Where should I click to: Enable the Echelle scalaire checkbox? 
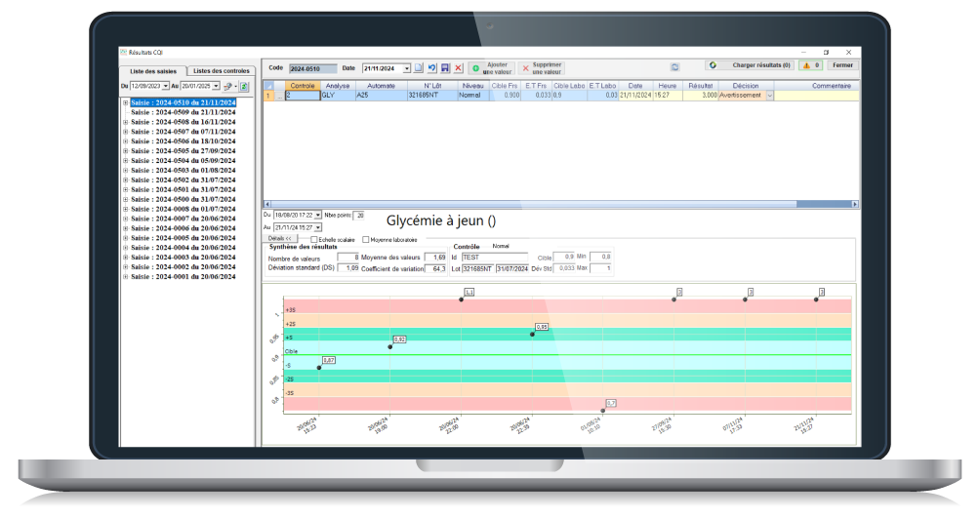[x=313, y=239]
